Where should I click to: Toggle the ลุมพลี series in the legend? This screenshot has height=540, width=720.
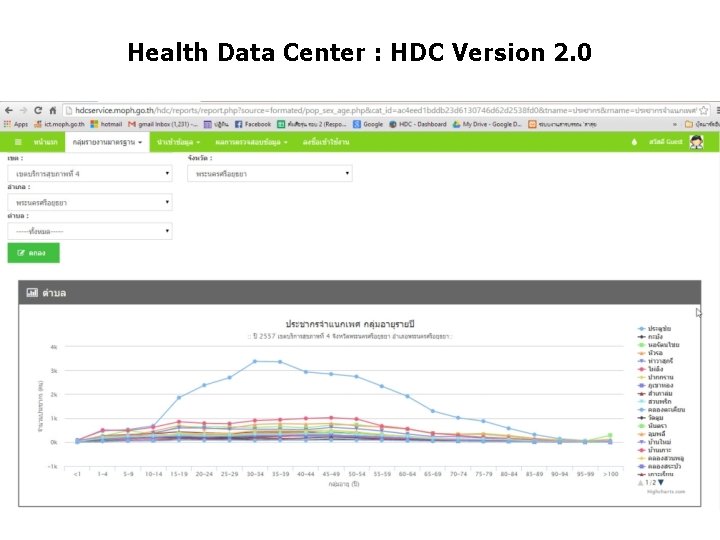click(x=652, y=433)
